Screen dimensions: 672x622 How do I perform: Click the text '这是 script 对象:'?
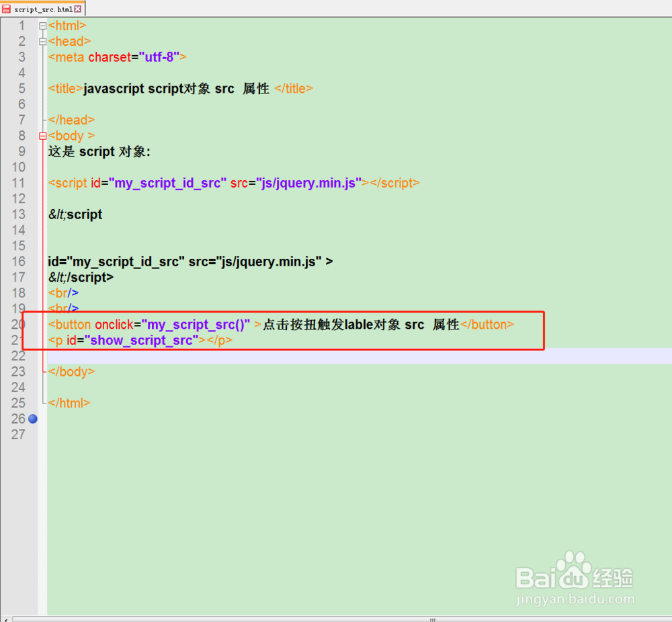99,152
